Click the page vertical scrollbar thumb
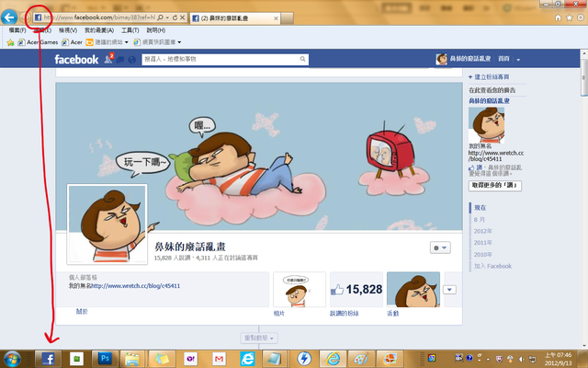The height and width of the screenshot is (368, 588). tap(584, 77)
